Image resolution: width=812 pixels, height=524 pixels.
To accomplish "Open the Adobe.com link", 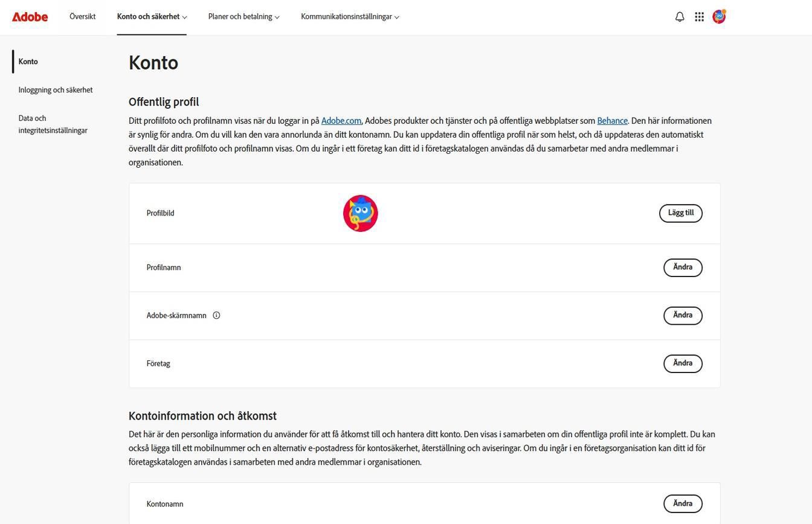I will (341, 121).
